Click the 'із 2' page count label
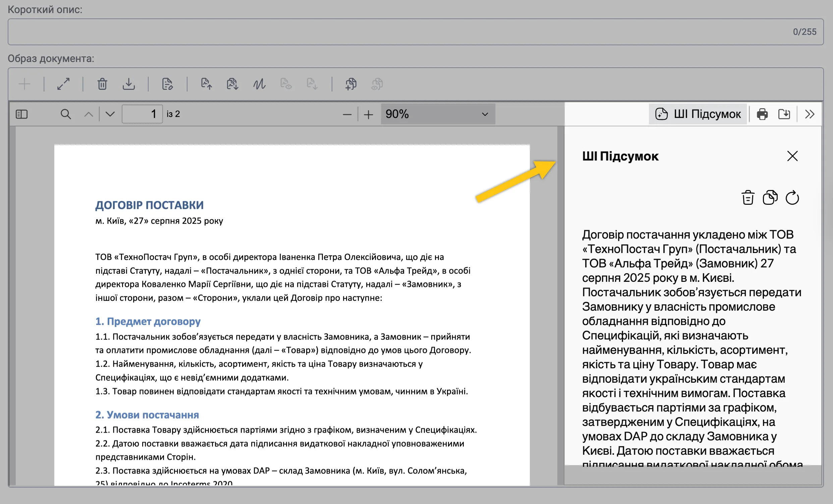The width and height of the screenshot is (833, 504). 173,114
